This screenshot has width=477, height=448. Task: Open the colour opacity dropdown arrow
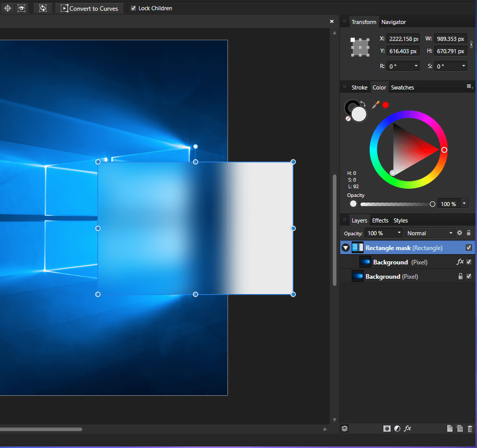tap(464, 204)
